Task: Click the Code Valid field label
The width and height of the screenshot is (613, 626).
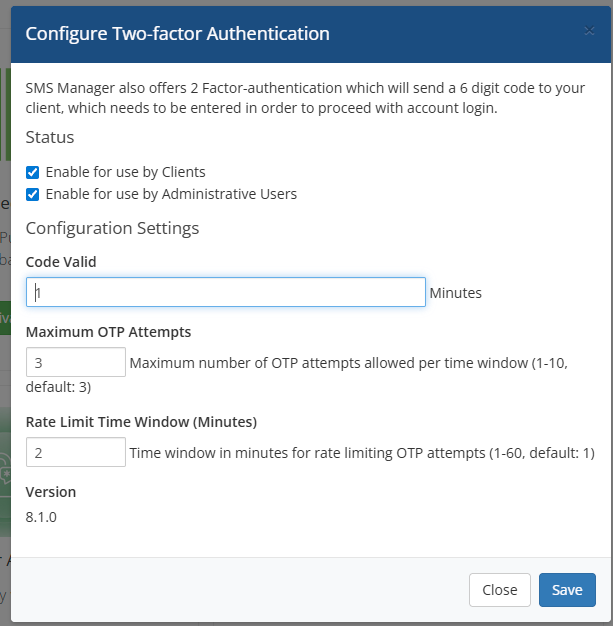Action: [61, 262]
